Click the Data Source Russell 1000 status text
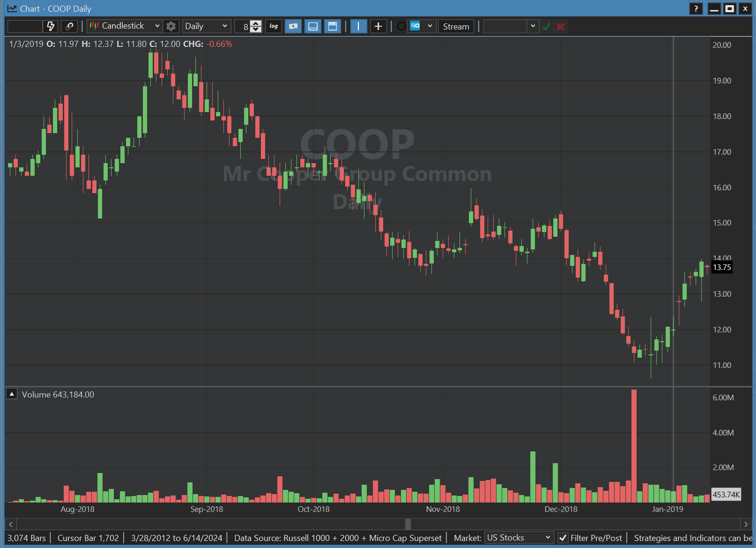Viewport: 756px width, 548px height. pyautogui.click(x=338, y=538)
